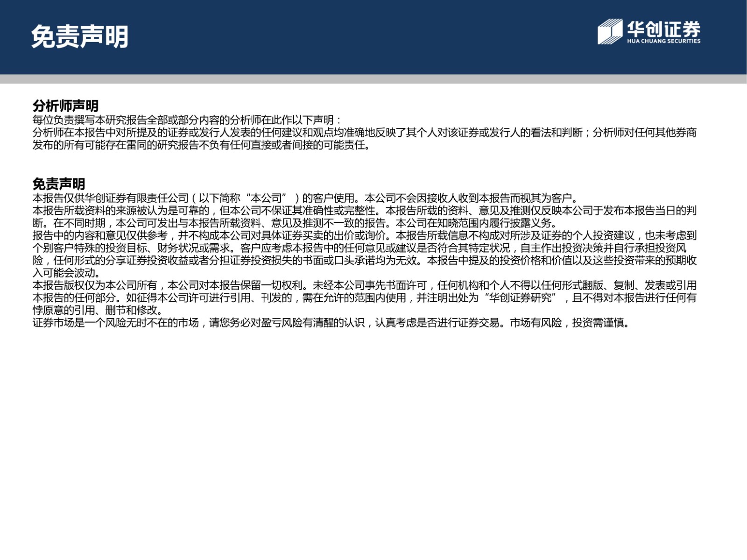This screenshot has height=560, width=747.
Task: Click the line starting 发布的所有可能存在雷同
Action: pyautogui.click(x=202, y=145)
